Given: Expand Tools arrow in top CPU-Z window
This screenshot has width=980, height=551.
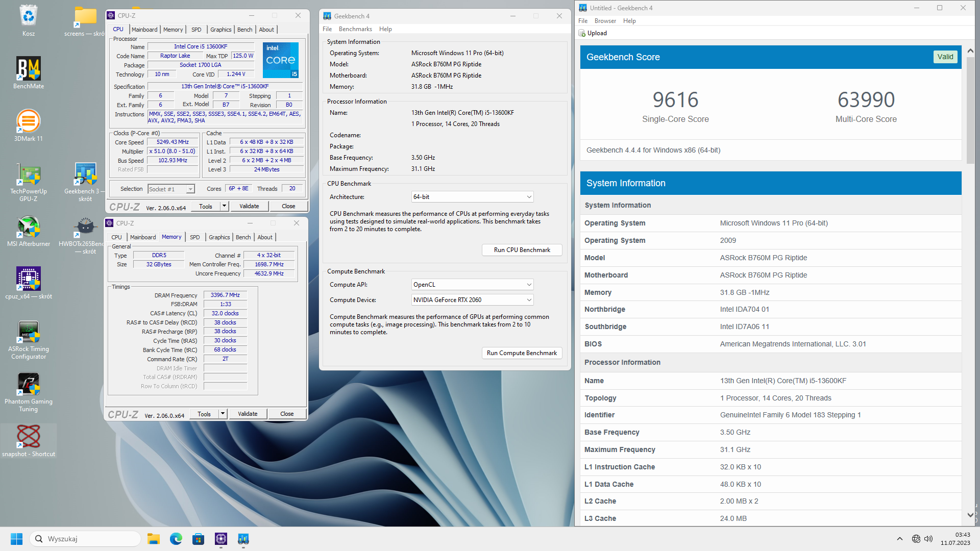Looking at the screenshot, I should click(x=224, y=206).
